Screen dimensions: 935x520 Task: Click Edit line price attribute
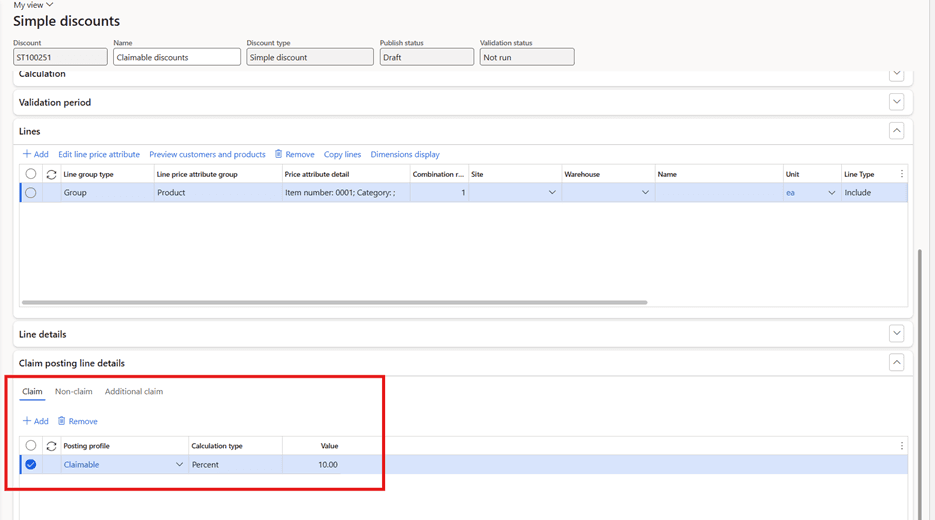point(99,154)
